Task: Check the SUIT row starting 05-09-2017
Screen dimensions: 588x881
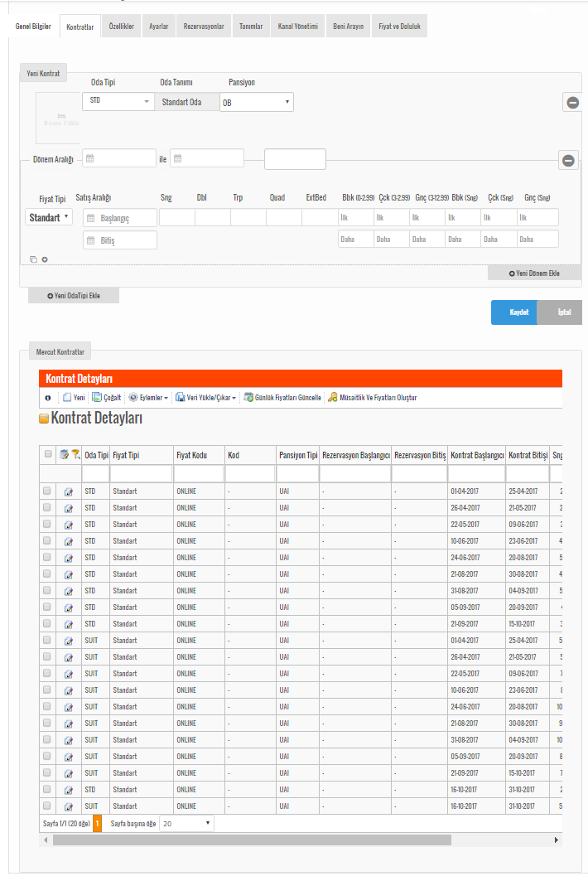Action: (47, 756)
